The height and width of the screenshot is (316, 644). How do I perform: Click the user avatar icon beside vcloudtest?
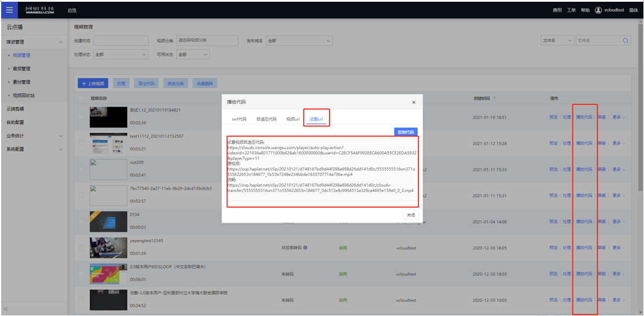(598, 10)
